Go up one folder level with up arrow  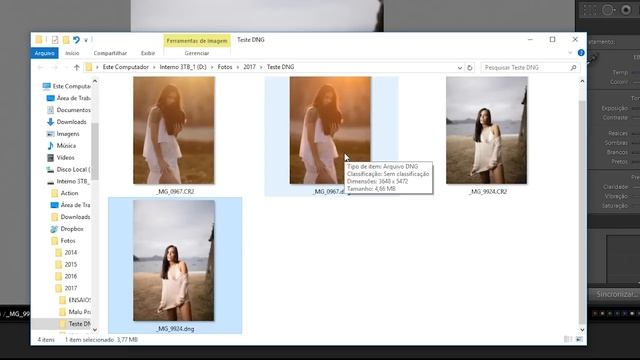click(76, 67)
